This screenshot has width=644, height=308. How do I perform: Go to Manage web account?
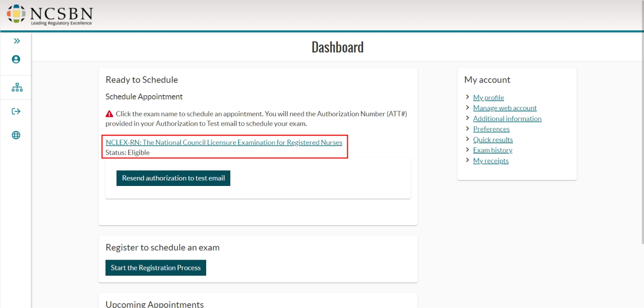click(505, 108)
